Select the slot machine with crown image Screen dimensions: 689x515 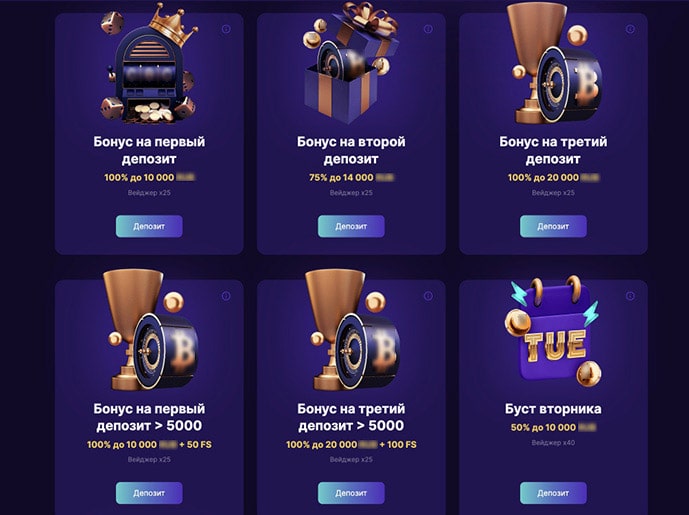click(149, 65)
